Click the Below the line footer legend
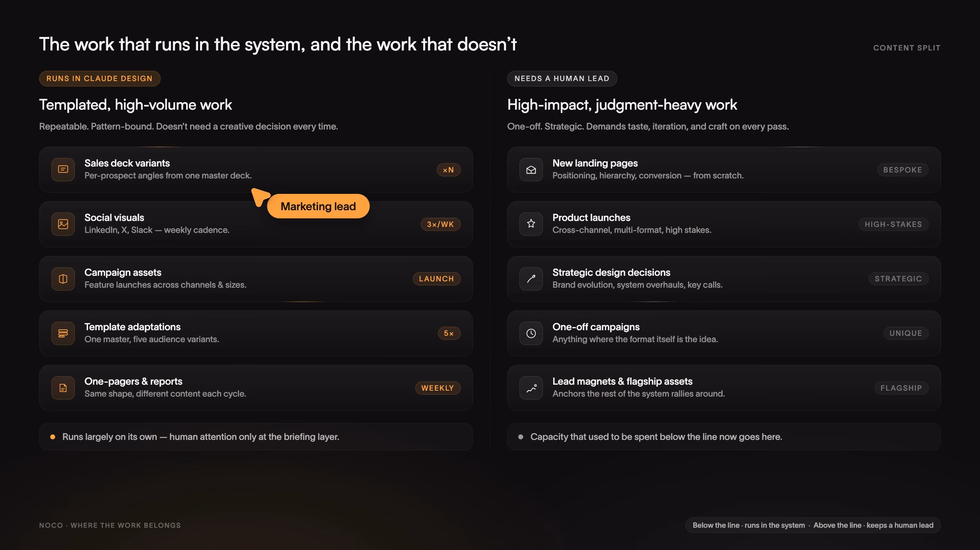Screen dimensions: 980x550 click(813, 525)
